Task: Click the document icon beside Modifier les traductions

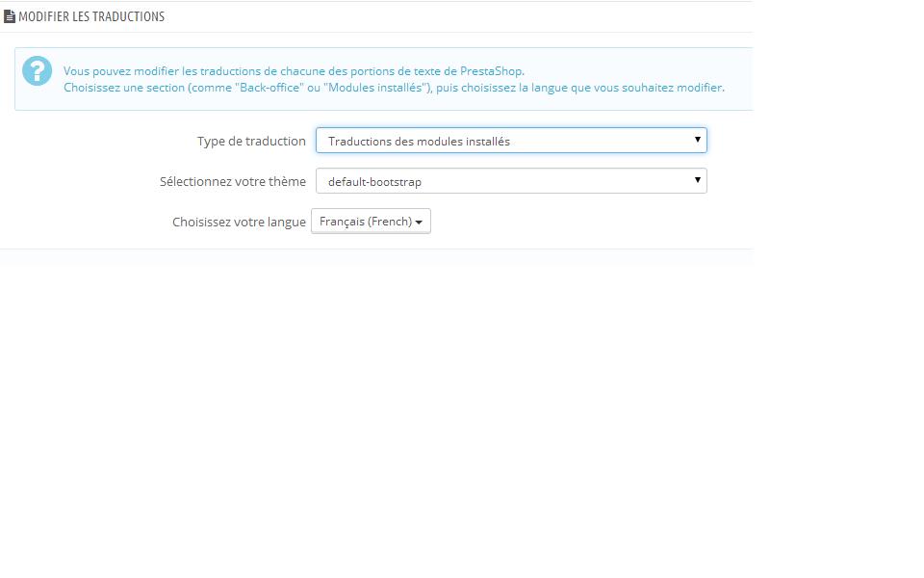Action: (x=10, y=16)
